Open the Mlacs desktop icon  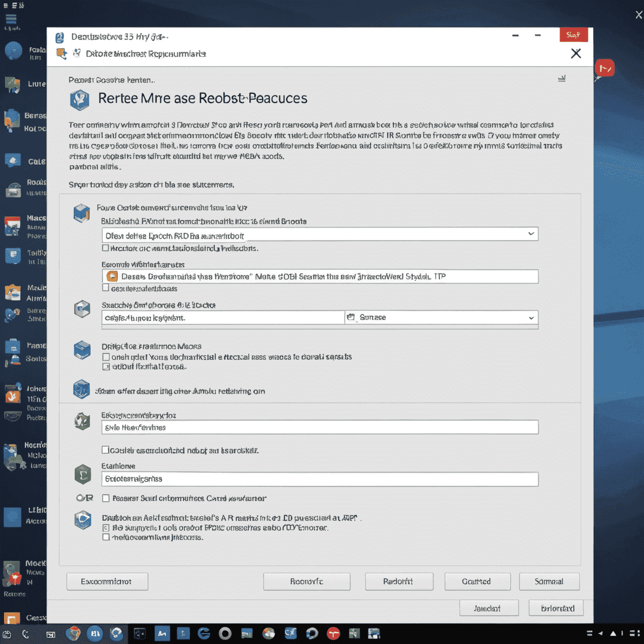[13, 226]
